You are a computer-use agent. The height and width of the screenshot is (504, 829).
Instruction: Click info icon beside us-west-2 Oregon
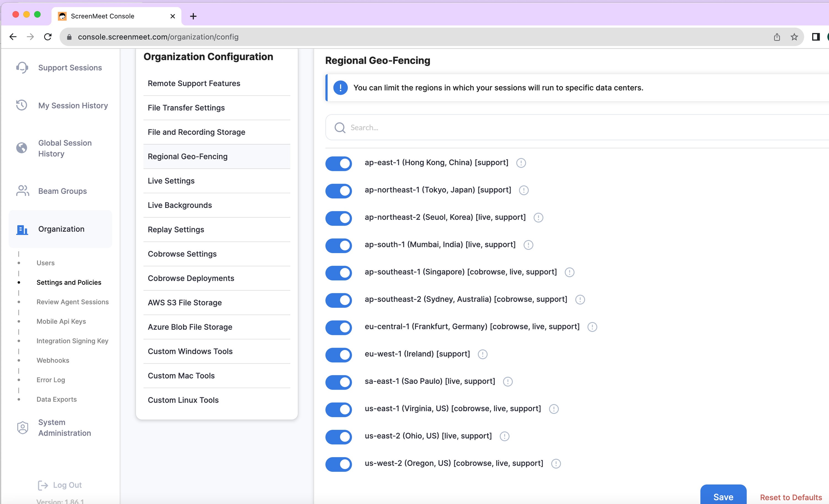pyautogui.click(x=556, y=464)
